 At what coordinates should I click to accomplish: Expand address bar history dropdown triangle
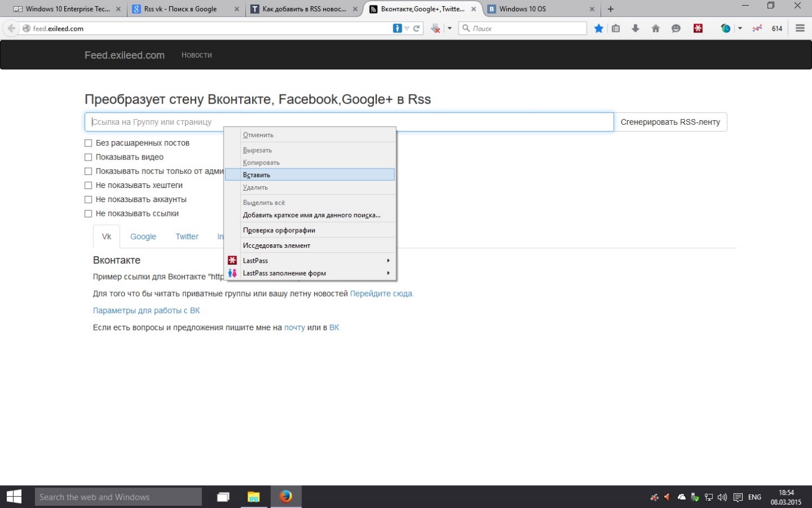pyautogui.click(x=407, y=28)
